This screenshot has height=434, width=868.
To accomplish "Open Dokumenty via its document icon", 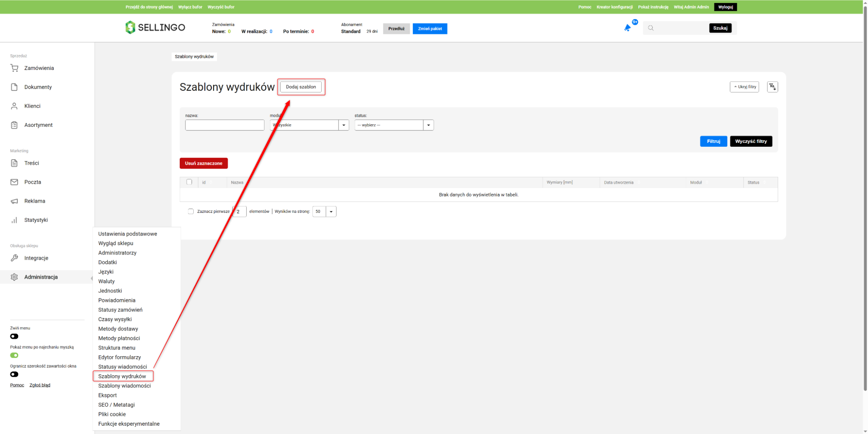I will tap(14, 87).
